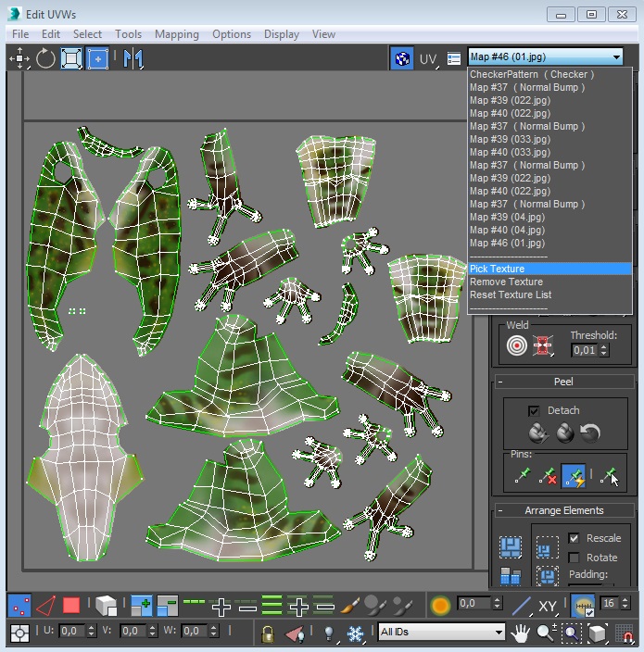Select the Rotate tool in the top toolbar

(x=45, y=58)
